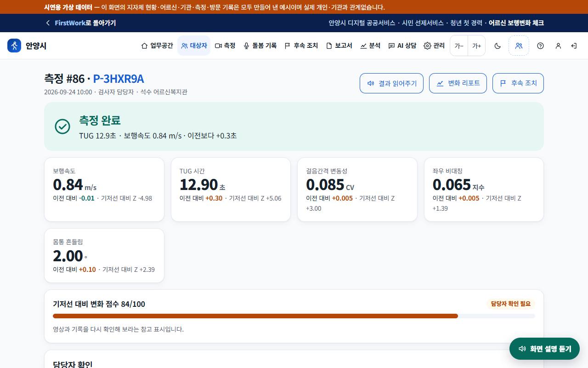Go to the 측정 navigation item

[225, 46]
